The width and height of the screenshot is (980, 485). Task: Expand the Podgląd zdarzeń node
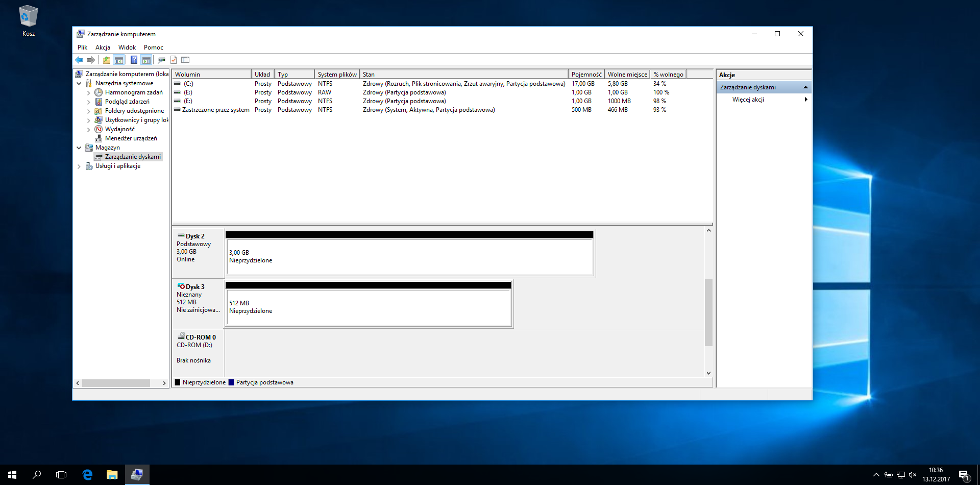click(x=89, y=102)
